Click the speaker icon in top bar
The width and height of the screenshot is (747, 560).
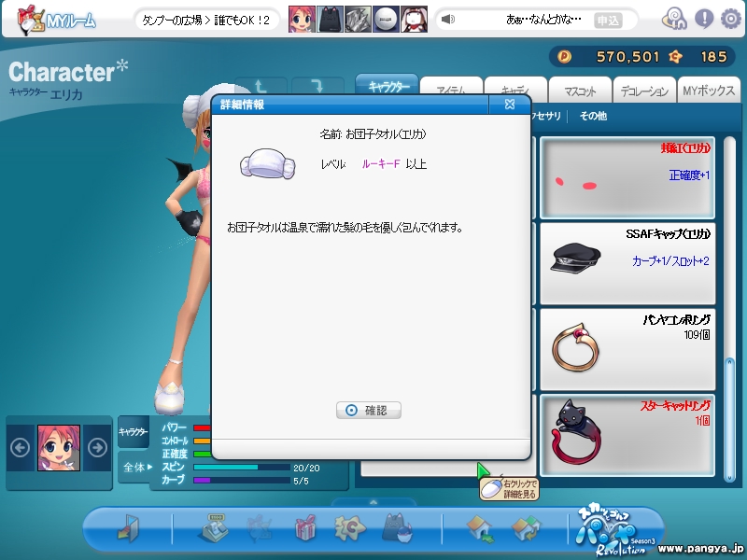click(448, 20)
